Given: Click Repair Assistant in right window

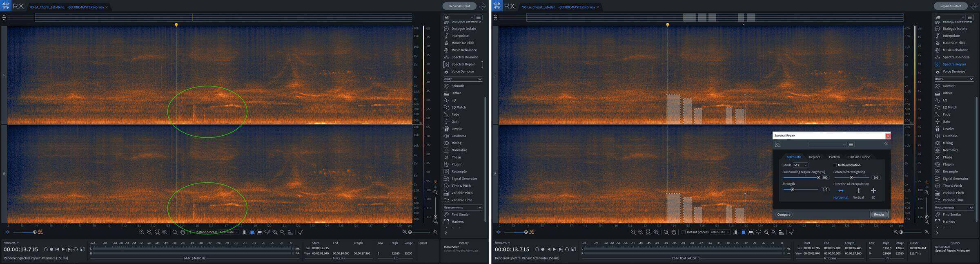Looking at the screenshot, I should pyautogui.click(x=951, y=6).
